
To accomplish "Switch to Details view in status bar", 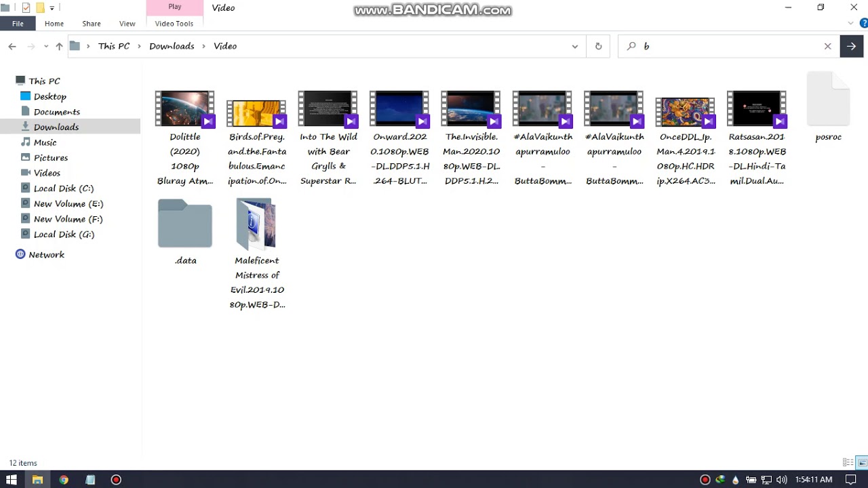I will pyautogui.click(x=848, y=463).
